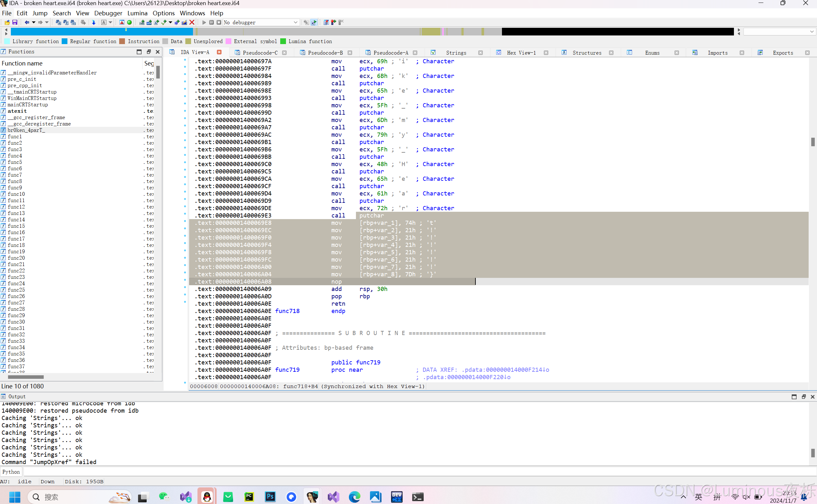Viewport: 817px width, 504px height.
Task: Click the Regular function color swatch in legend
Action: [x=65, y=41]
